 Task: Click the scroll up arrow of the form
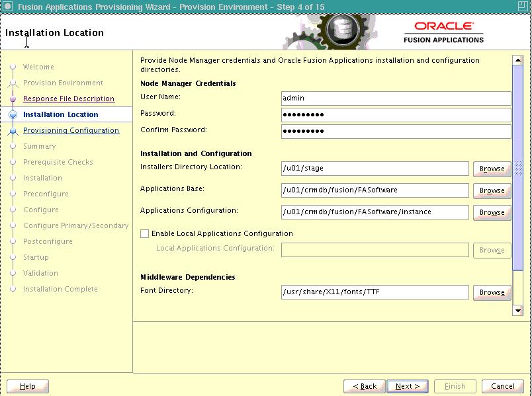[x=517, y=60]
